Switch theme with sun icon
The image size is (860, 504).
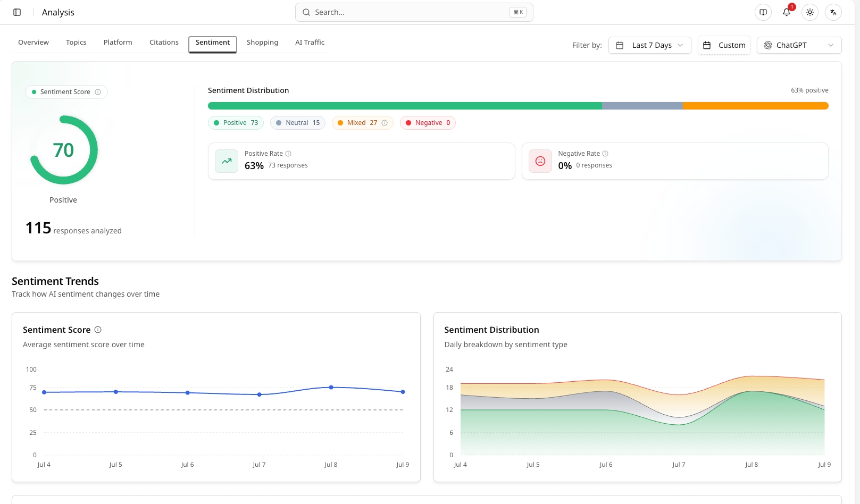[x=810, y=12]
